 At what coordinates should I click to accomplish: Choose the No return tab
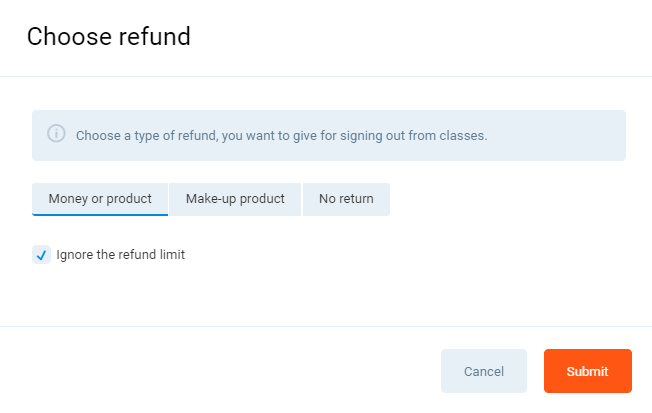(x=346, y=199)
